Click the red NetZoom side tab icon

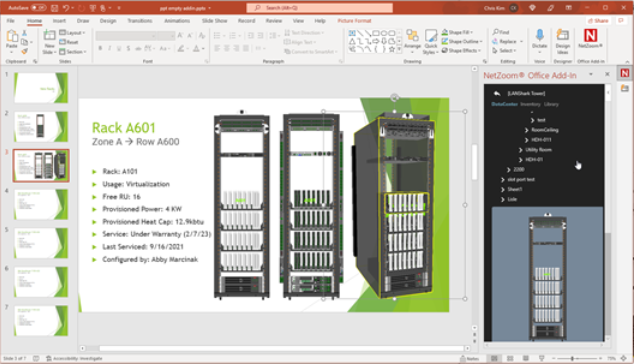(x=625, y=73)
